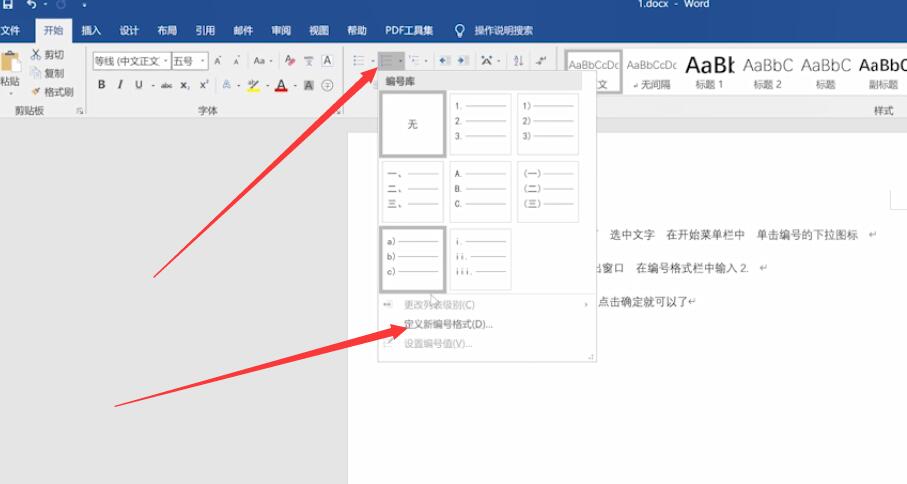
Task: Open the font name dropdown
Action: (x=165, y=61)
